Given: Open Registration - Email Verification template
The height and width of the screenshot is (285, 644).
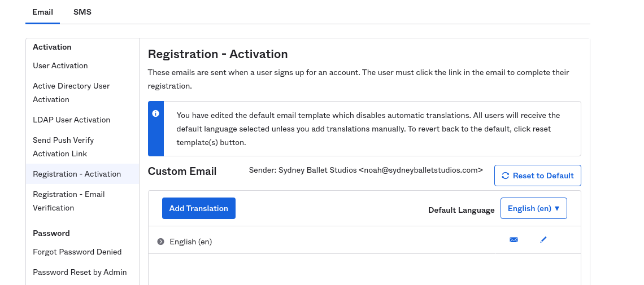Looking at the screenshot, I should click(68, 201).
